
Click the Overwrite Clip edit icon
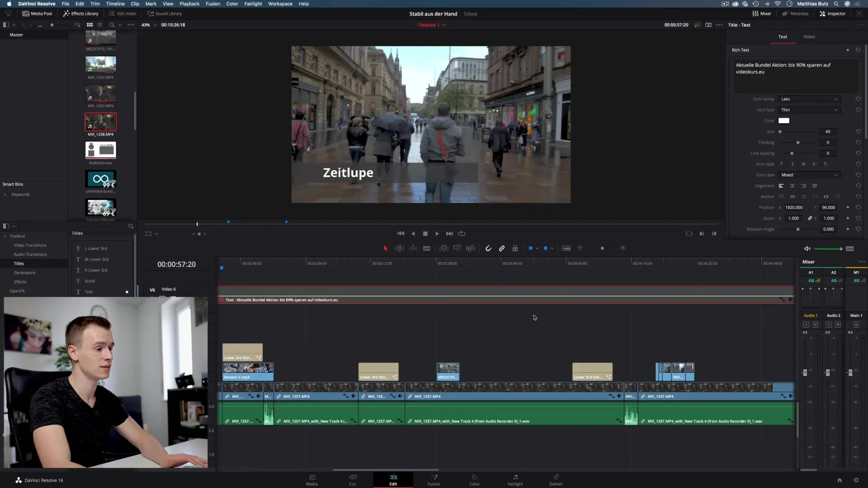coord(457,249)
